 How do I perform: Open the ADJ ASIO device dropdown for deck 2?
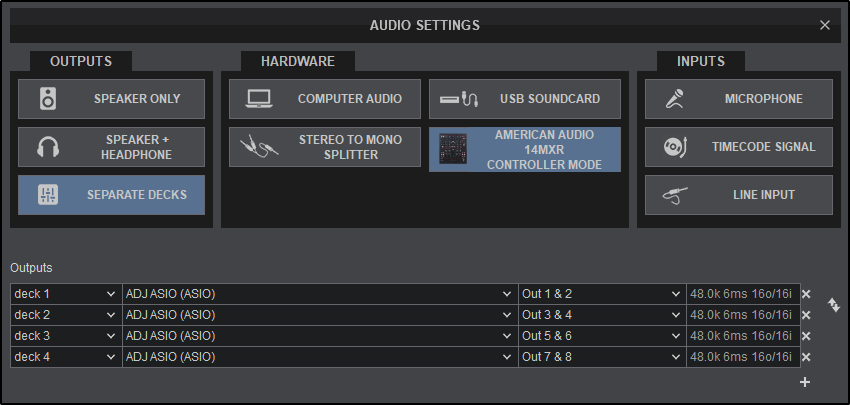click(319, 315)
